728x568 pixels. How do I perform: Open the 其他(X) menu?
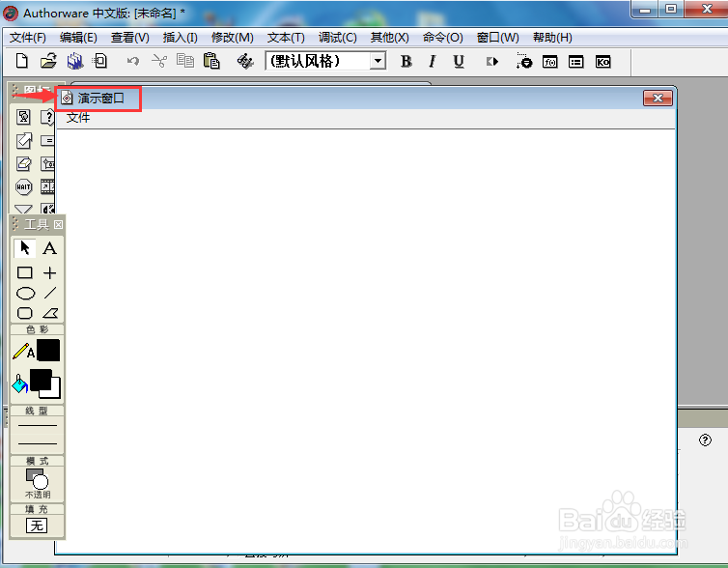(x=390, y=37)
